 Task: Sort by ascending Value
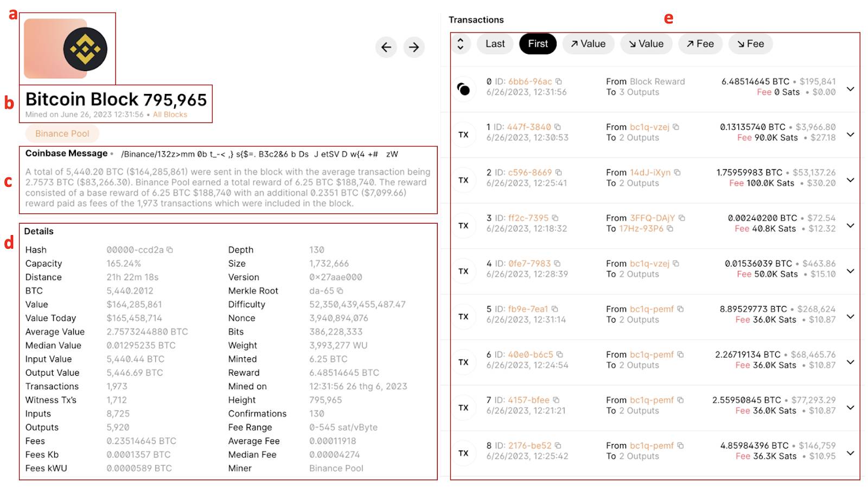[588, 44]
